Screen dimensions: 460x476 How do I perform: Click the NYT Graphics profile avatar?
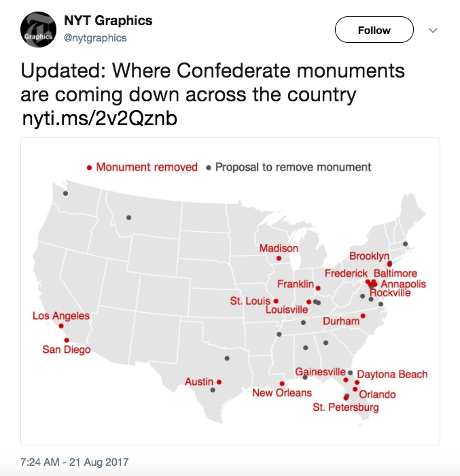click(x=38, y=29)
